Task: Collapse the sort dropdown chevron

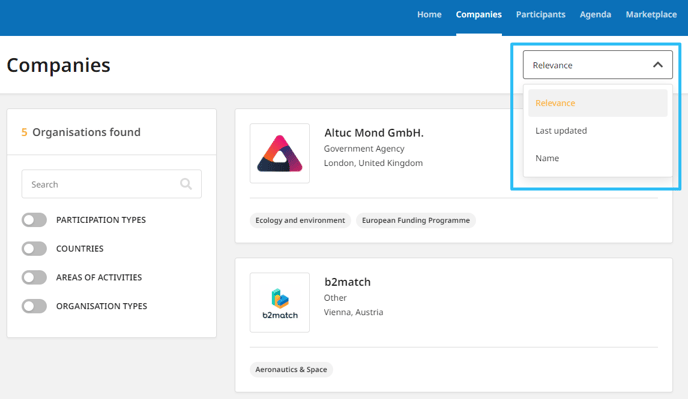Action: pos(657,65)
